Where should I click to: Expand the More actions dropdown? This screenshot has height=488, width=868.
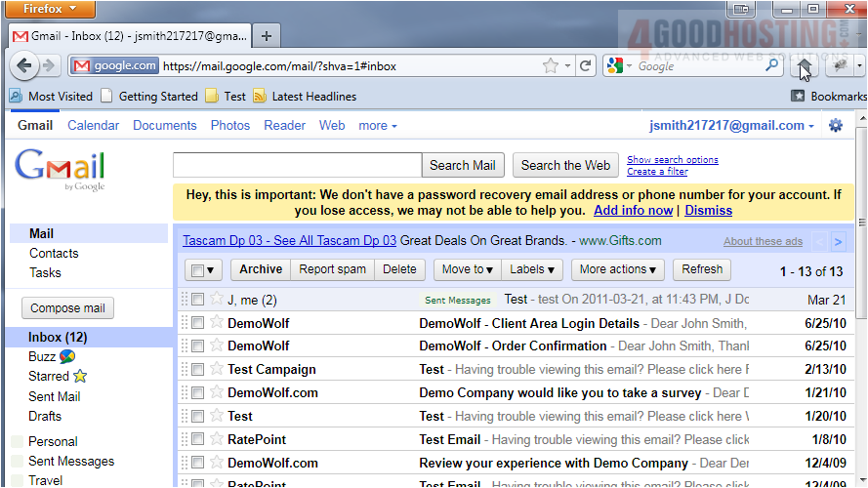[x=618, y=269]
